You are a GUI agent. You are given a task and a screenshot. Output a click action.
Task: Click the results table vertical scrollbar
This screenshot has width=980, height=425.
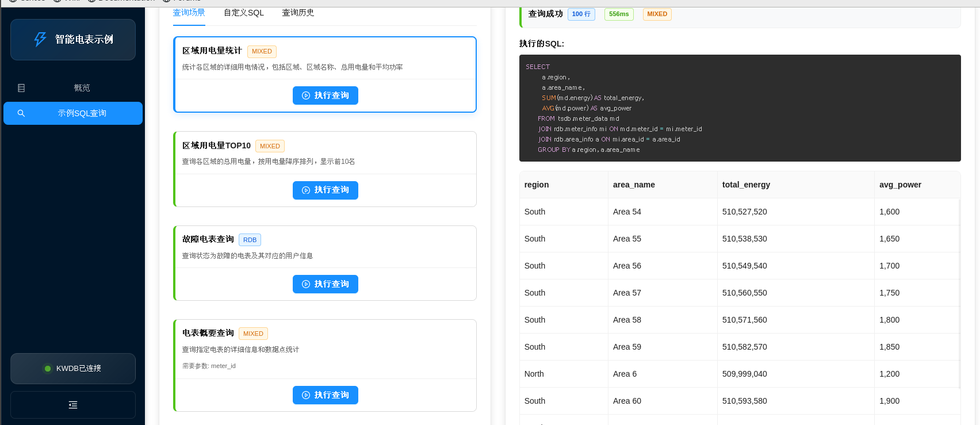click(x=959, y=293)
